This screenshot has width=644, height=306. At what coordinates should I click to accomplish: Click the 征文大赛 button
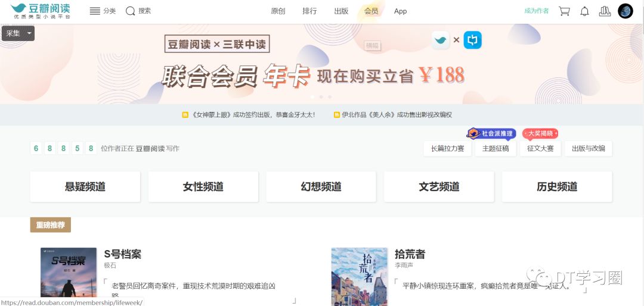[540, 148]
